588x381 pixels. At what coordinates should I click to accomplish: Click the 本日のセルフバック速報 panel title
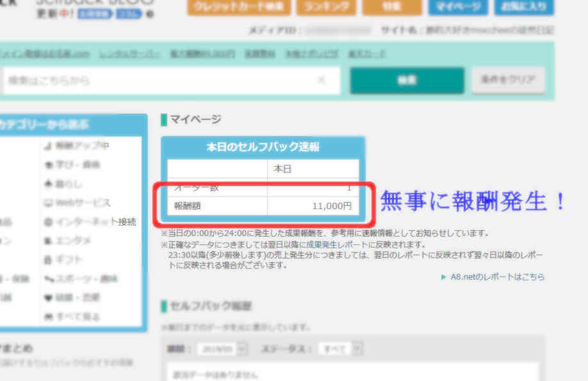click(263, 147)
